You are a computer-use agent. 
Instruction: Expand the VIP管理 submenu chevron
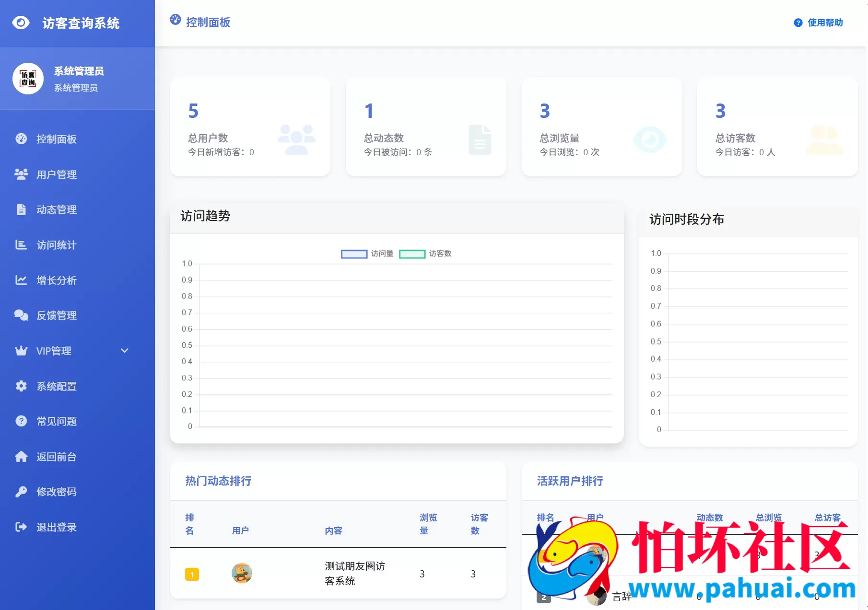[125, 351]
